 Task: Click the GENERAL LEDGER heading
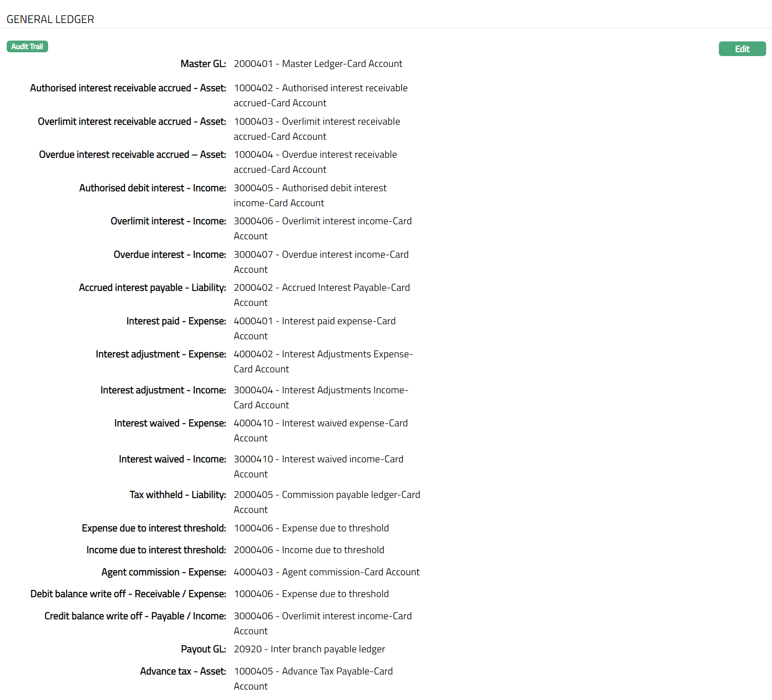click(x=50, y=19)
